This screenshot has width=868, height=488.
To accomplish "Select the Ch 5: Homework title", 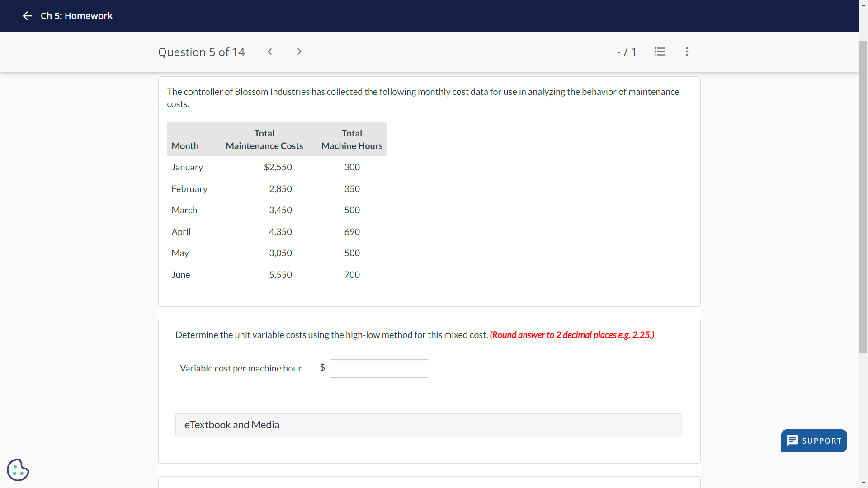I will [x=76, y=16].
